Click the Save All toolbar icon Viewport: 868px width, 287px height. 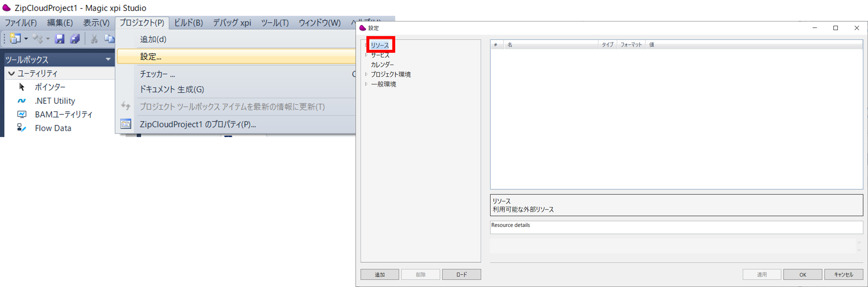pyautogui.click(x=75, y=38)
